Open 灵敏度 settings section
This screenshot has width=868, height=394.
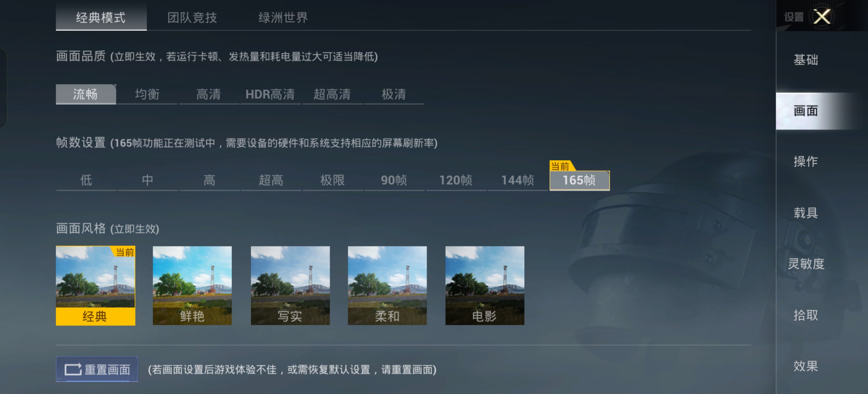click(x=806, y=264)
